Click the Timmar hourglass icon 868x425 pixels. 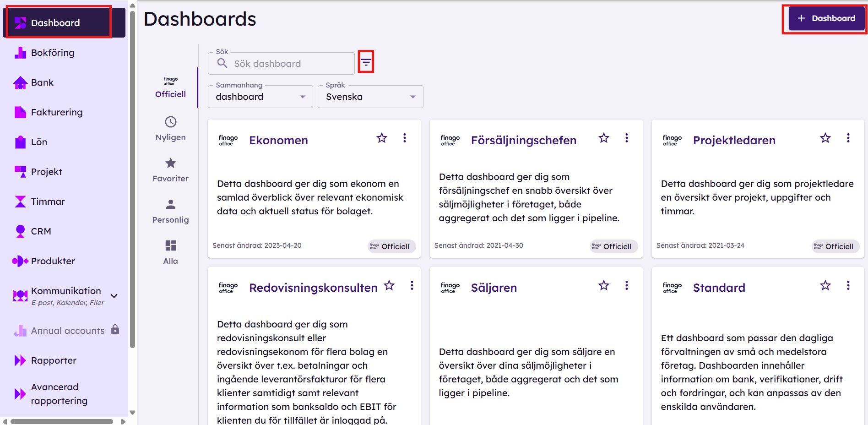coord(20,202)
